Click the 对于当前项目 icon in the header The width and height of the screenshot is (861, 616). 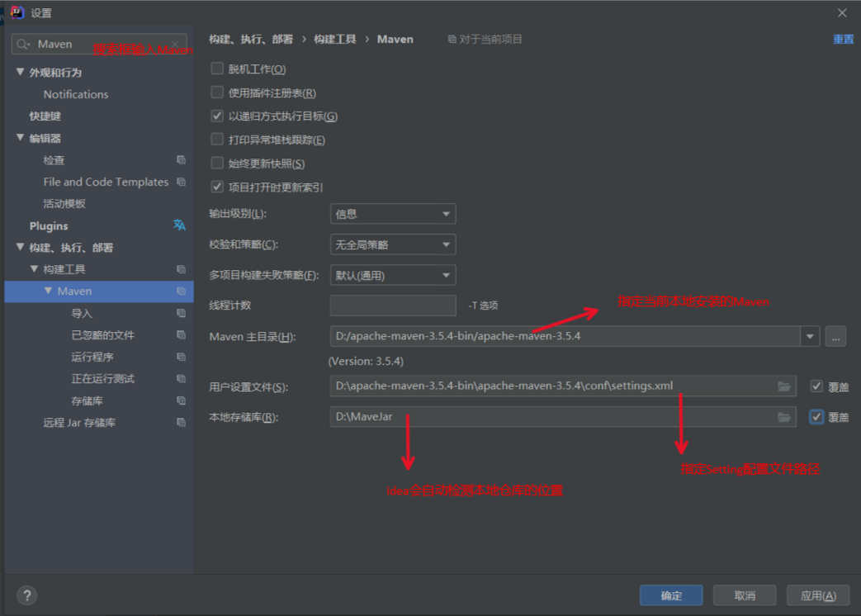click(x=452, y=39)
